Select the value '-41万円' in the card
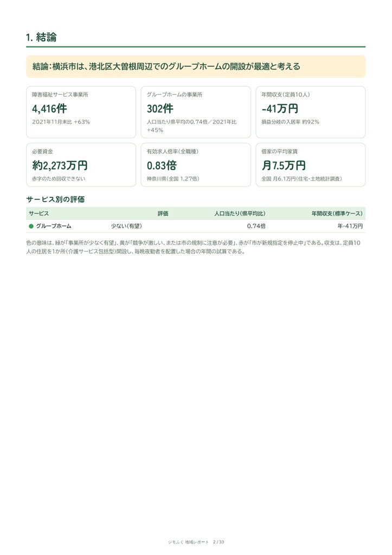 click(x=280, y=108)
